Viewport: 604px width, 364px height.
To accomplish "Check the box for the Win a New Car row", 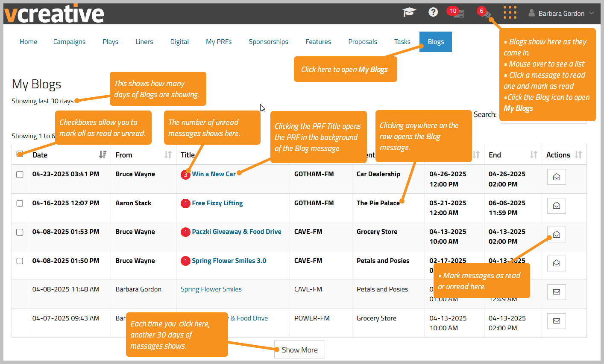I will tap(20, 175).
